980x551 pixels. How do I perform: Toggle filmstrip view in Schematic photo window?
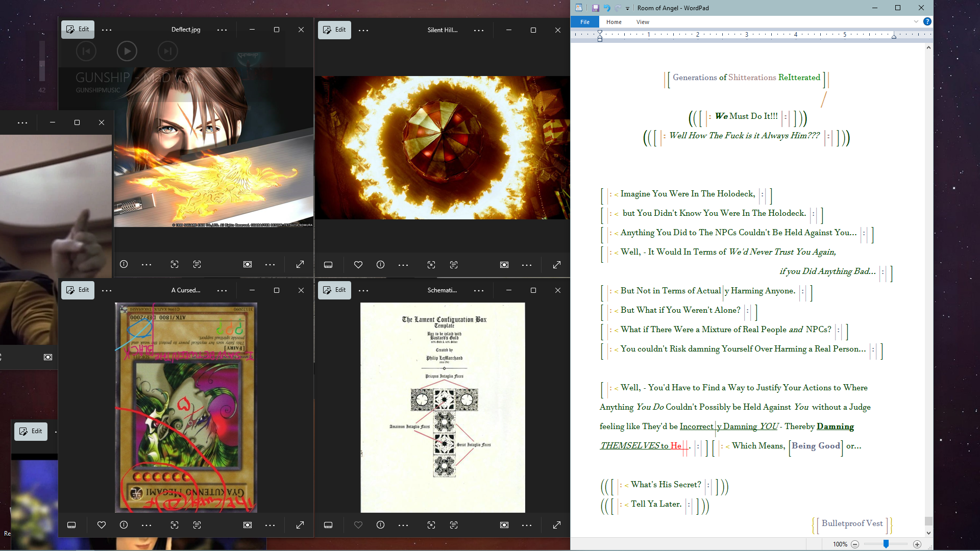(x=328, y=525)
